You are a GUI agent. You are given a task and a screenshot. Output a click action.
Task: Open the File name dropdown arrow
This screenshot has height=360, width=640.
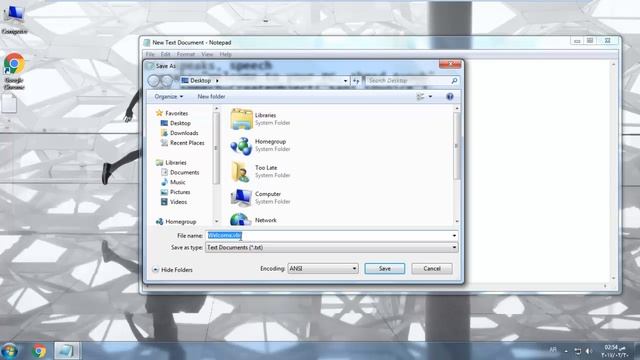(x=454, y=236)
